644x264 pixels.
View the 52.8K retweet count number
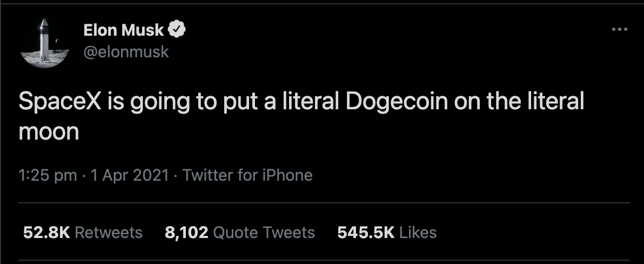tap(46, 233)
